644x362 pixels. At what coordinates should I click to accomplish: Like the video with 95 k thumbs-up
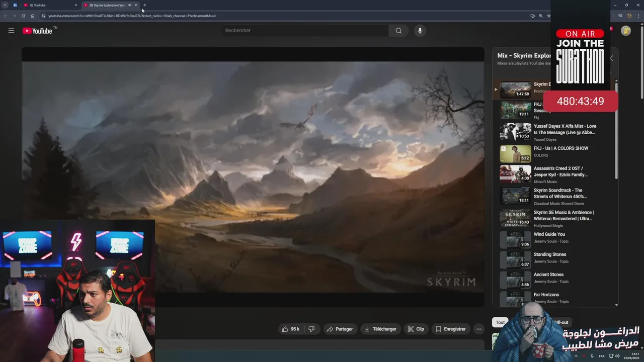coord(290,329)
